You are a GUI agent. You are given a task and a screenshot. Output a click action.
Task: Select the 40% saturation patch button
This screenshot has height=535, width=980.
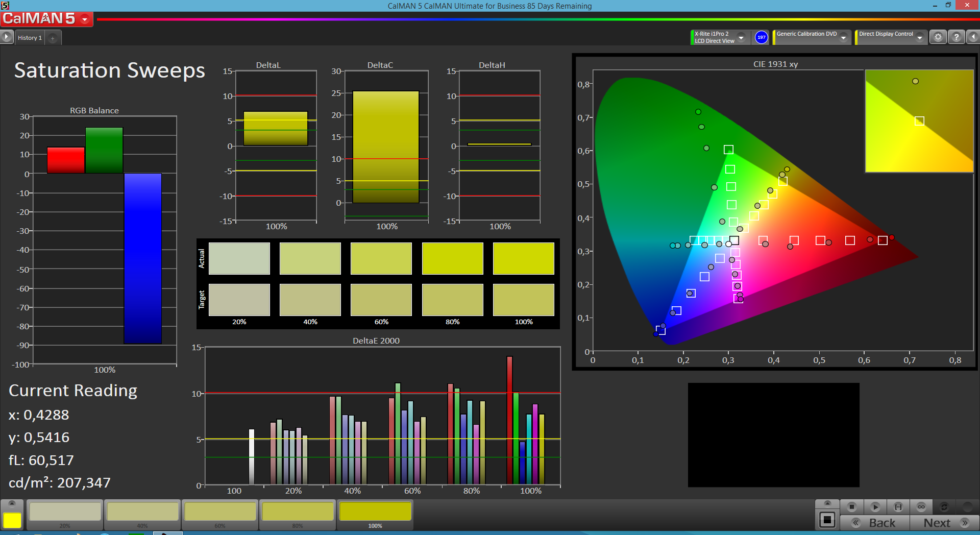pos(142,515)
